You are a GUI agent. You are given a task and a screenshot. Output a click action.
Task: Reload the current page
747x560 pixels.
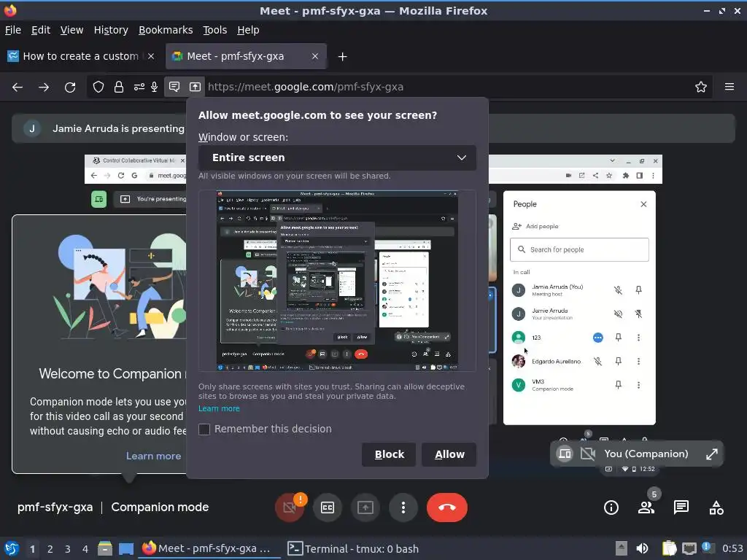[70, 87]
